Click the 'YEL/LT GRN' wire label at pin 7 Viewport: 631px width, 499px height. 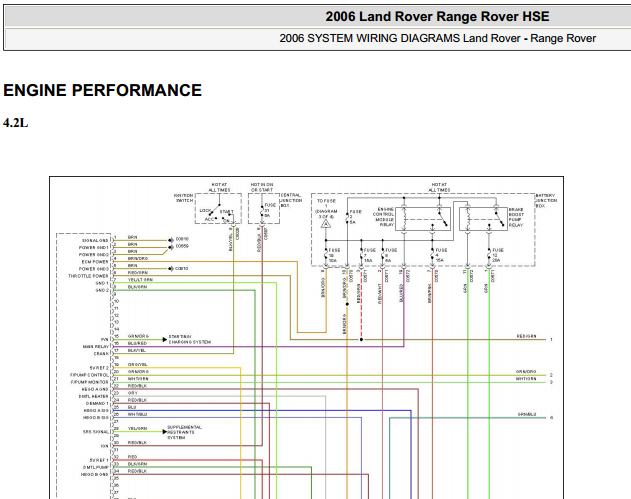tap(140, 280)
